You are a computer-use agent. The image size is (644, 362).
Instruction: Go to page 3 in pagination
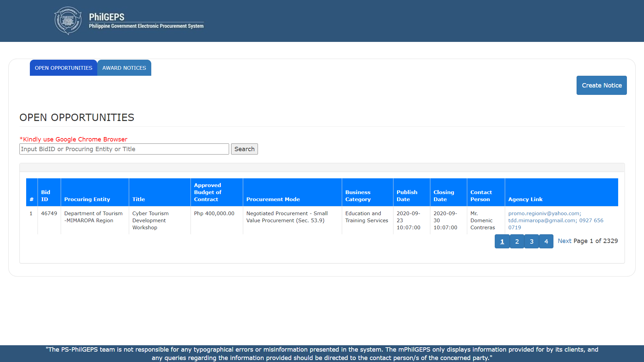532,241
